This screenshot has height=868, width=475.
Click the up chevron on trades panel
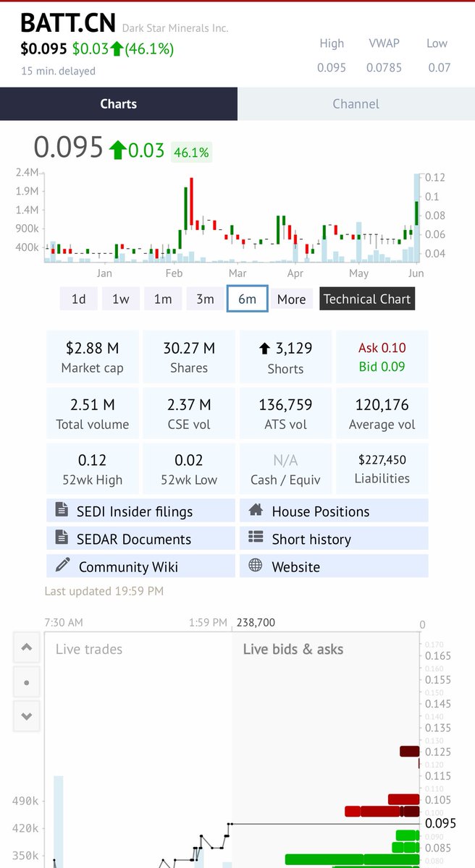point(27,648)
